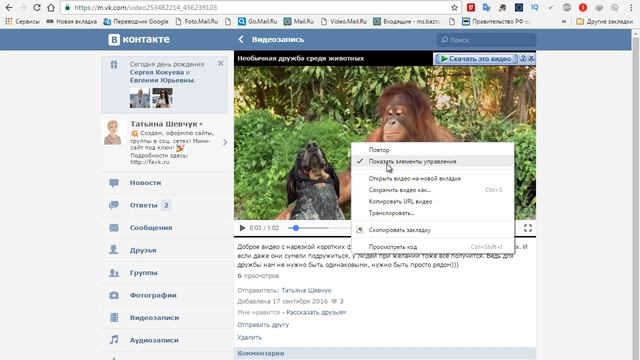Viewport: 640px width, 360px height.
Task: Click the address bar URL
Action: coord(146,7)
